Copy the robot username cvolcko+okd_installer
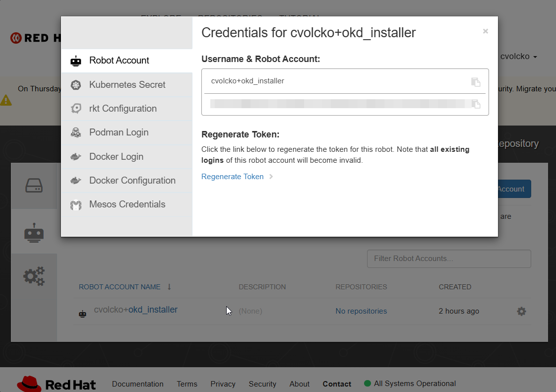The height and width of the screenshot is (392, 556). coord(476,82)
